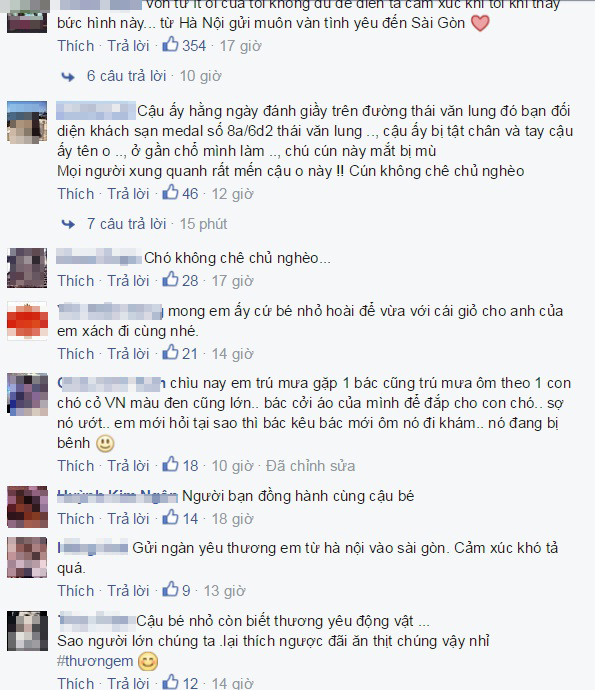Click the thumbs-up icon showing 21
Image resolution: width=595 pixels, height=690 pixels.
tap(170, 352)
